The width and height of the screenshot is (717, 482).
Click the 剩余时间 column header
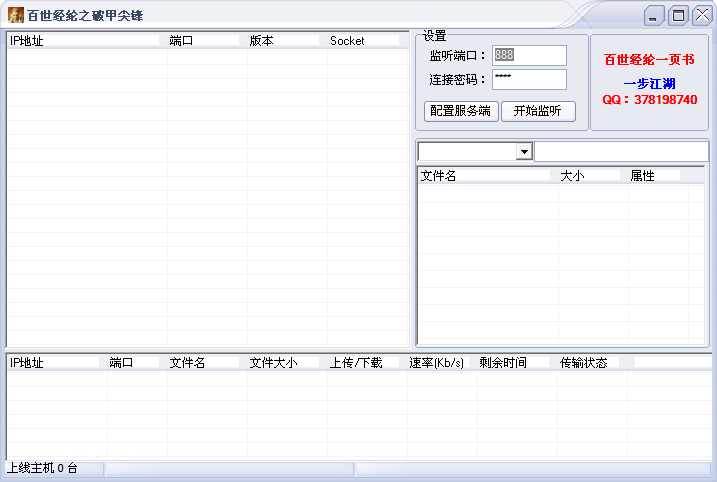515,362
